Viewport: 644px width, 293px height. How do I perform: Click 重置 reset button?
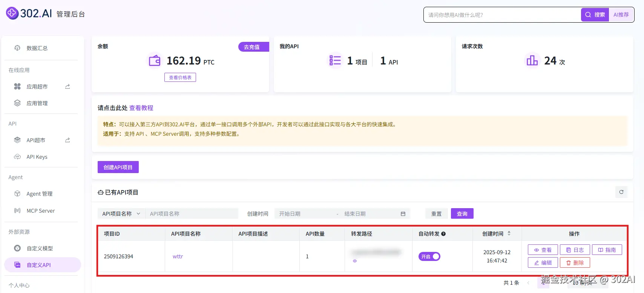(437, 213)
